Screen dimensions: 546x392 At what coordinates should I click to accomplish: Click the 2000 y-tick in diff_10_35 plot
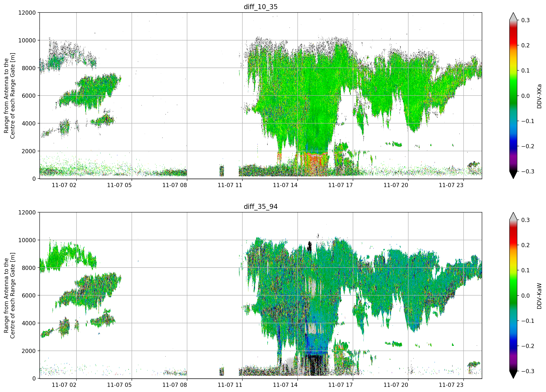[29, 151]
